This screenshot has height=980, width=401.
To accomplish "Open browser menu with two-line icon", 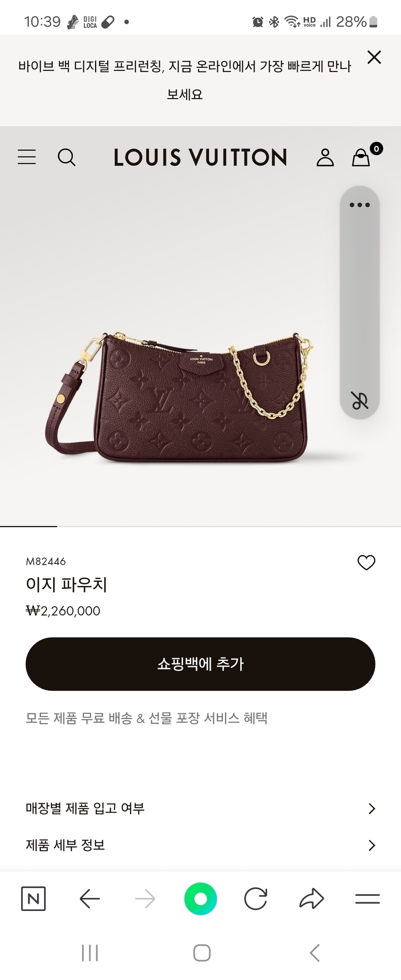I will coord(367,899).
